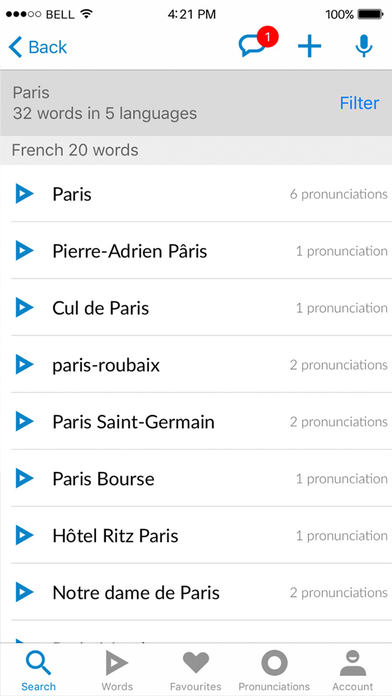Open the 6 pronunciations for Paris

(338, 194)
